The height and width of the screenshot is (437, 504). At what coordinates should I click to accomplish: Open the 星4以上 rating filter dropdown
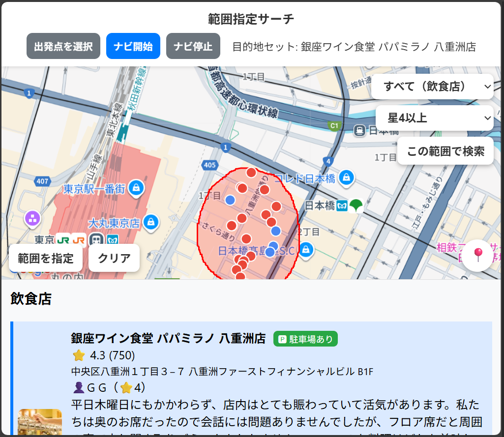pyautogui.click(x=434, y=118)
